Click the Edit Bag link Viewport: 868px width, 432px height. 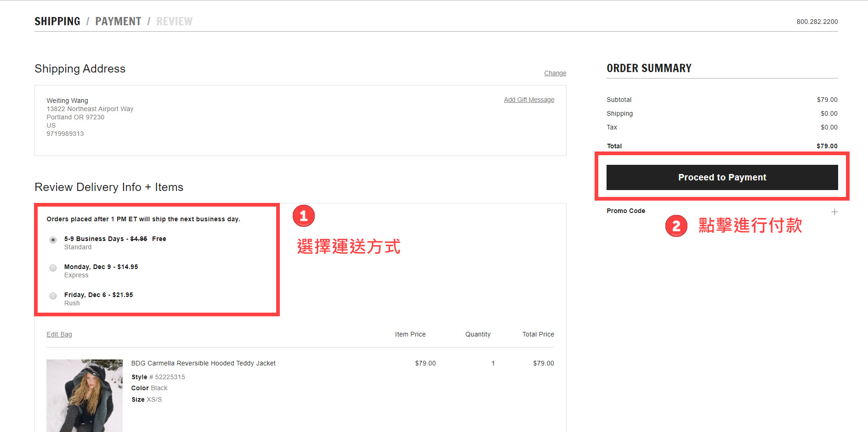tap(59, 334)
